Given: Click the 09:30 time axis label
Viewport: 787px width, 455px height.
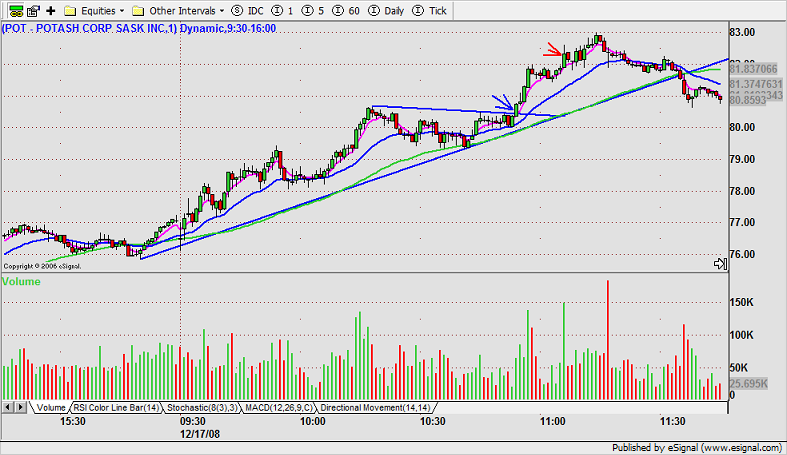Looking at the screenshot, I should [193, 421].
